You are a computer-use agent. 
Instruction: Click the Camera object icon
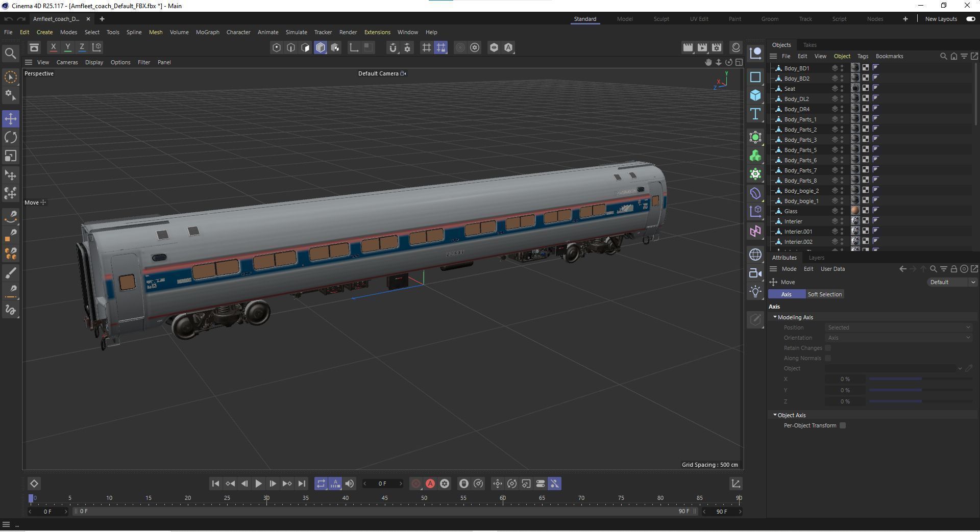pos(755,273)
